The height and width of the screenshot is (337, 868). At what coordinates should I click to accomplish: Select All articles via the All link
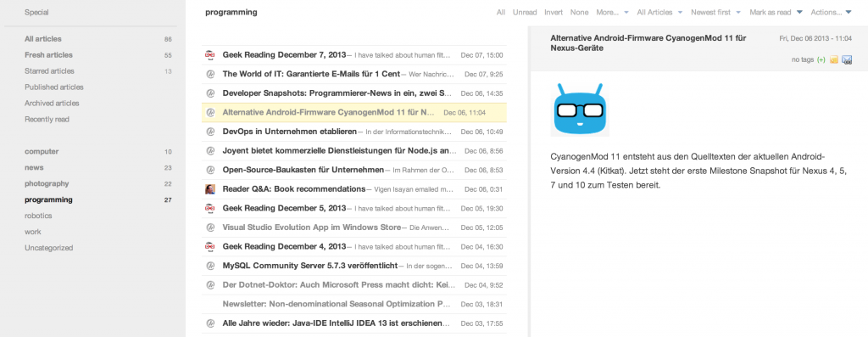tap(501, 12)
